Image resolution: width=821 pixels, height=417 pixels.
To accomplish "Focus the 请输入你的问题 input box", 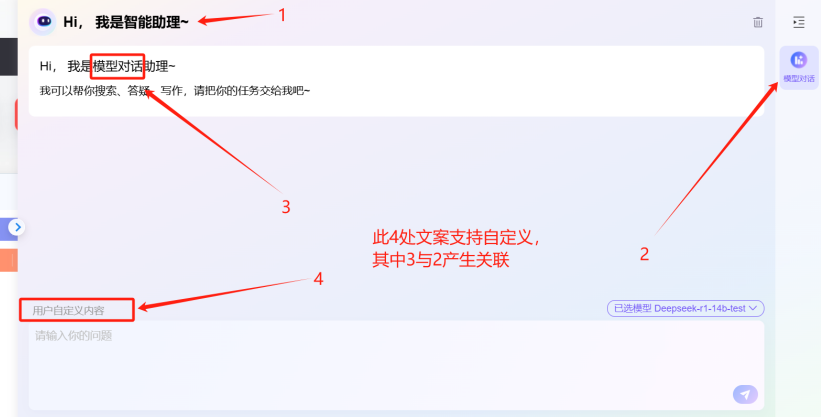I will (396, 365).
